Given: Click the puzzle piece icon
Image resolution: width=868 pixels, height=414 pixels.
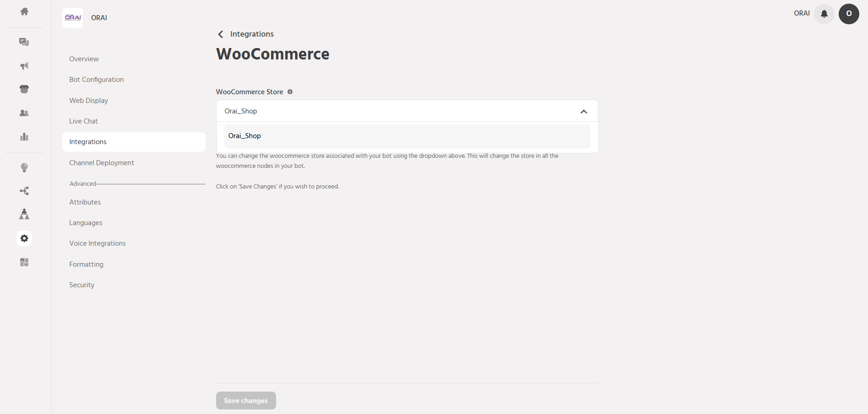Looking at the screenshot, I should (24, 262).
